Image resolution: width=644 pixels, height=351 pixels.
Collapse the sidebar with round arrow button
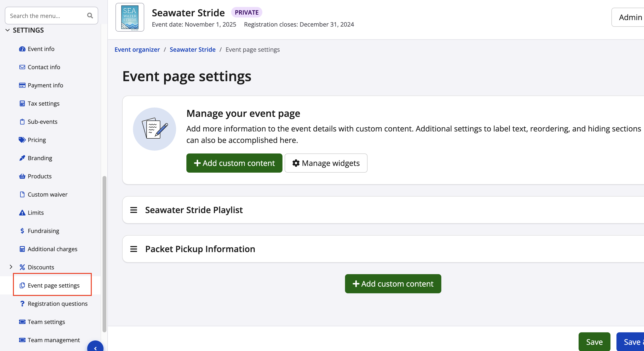coord(95,347)
